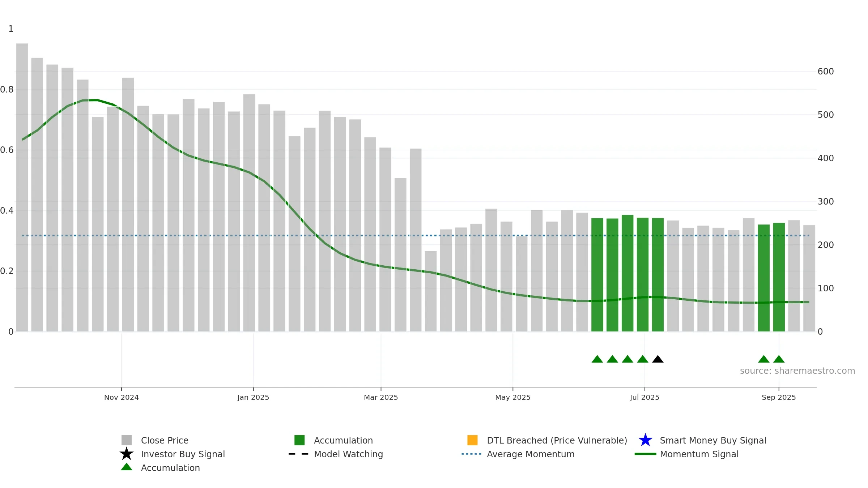The width and height of the screenshot is (868, 488).
Task: Click the 'Jul 2025' x-axis label
Action: pos(644,397)
